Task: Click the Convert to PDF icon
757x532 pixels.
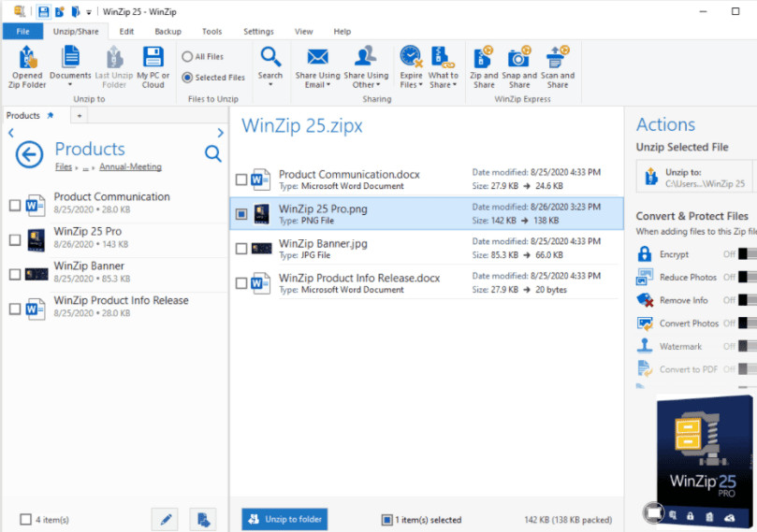Action: click(x=645, y=369)
